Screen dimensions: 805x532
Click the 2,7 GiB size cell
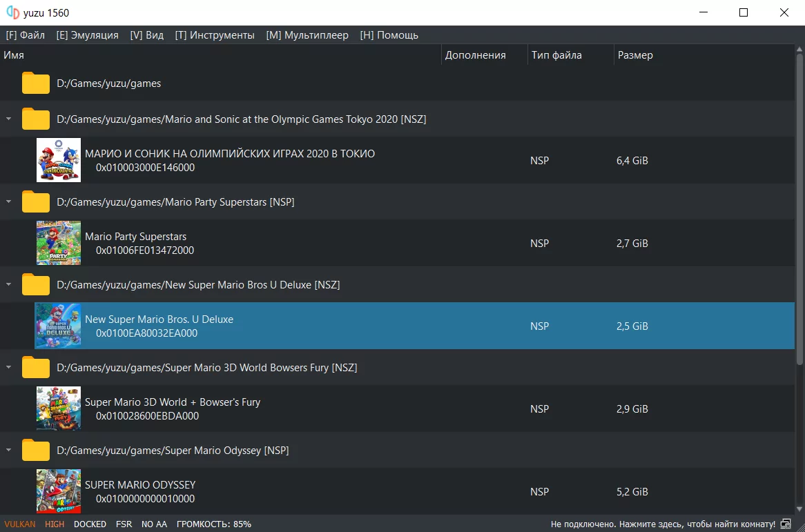(632, 243)
